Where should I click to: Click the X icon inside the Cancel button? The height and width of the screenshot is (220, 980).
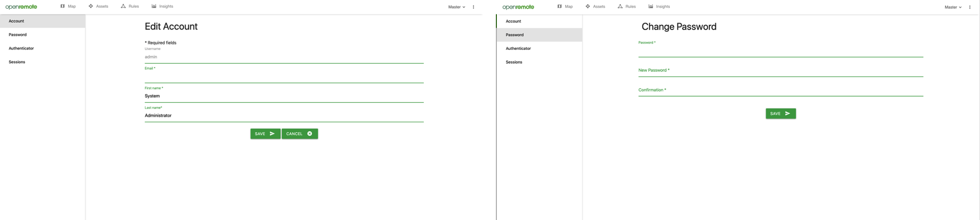pos(310,134)
